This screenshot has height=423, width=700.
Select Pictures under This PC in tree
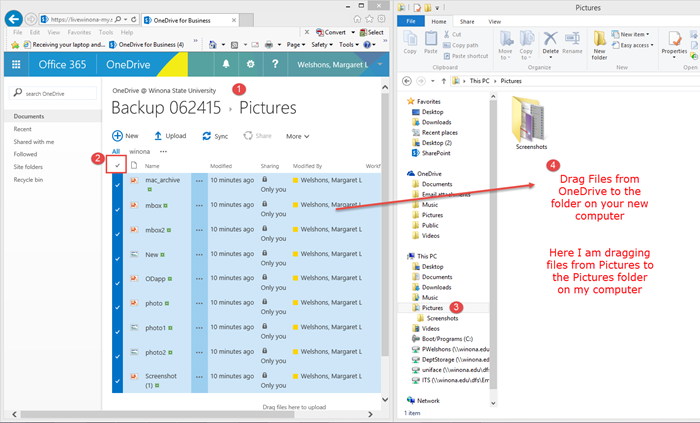434,306
